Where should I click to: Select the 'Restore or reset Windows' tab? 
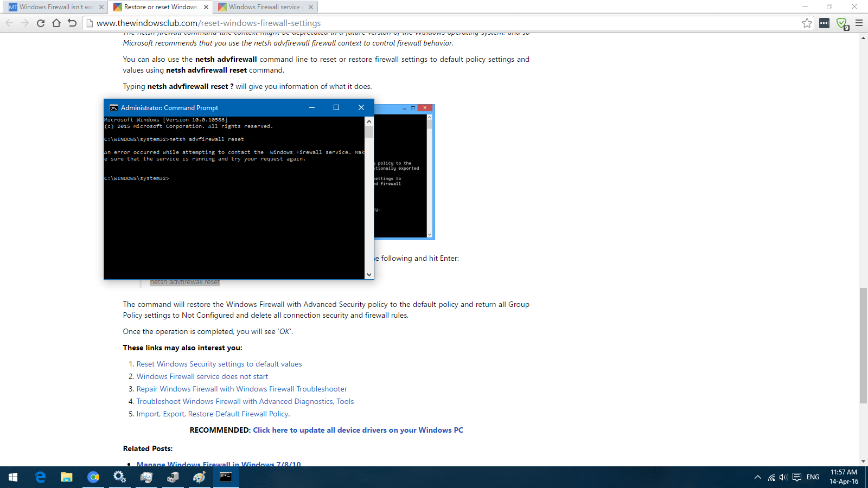pos(161,7)
